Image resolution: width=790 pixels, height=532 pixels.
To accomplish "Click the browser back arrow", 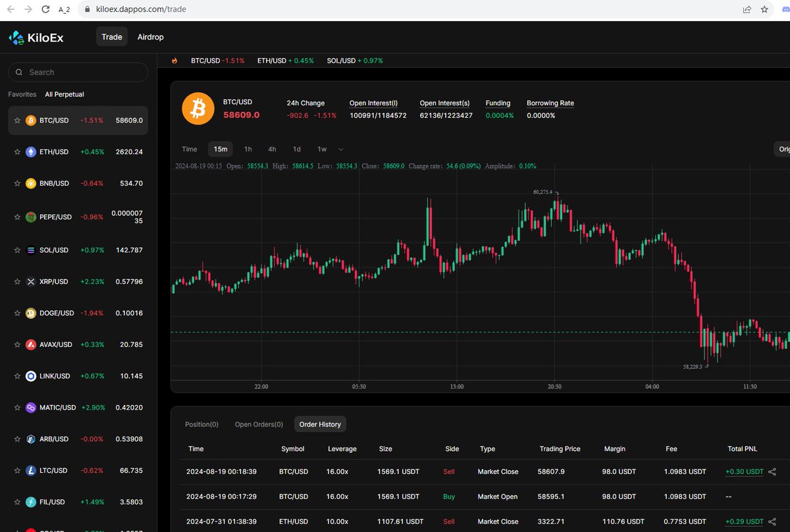I will click(11, 10).
